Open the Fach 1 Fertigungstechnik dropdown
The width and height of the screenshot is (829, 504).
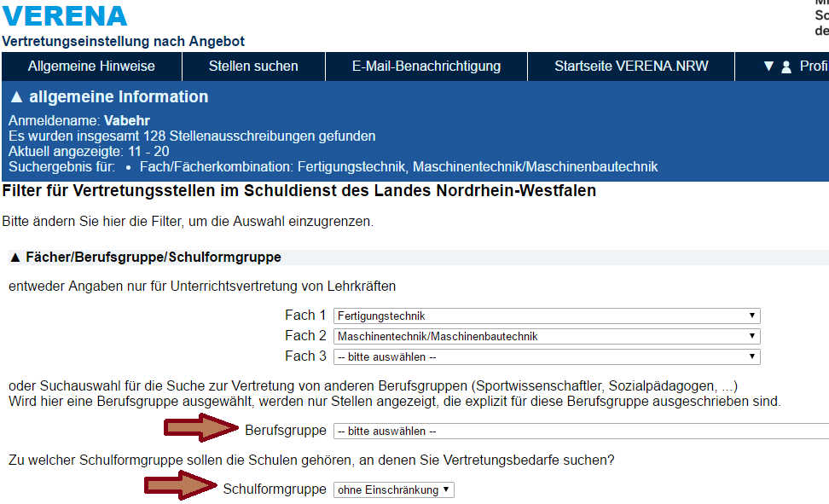546,316
